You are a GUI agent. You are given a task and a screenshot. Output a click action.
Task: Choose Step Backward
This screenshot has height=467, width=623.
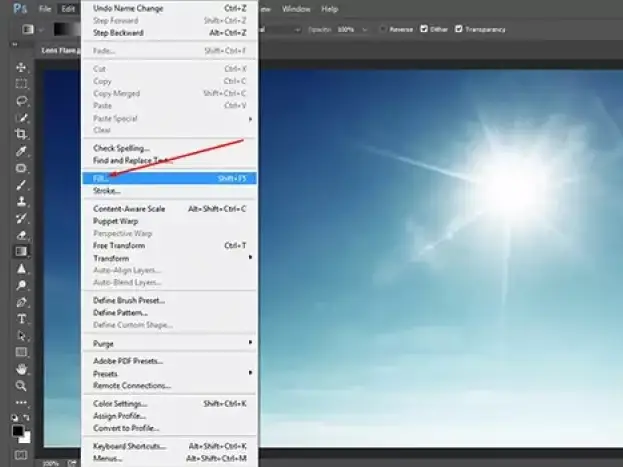coord(170,33)
